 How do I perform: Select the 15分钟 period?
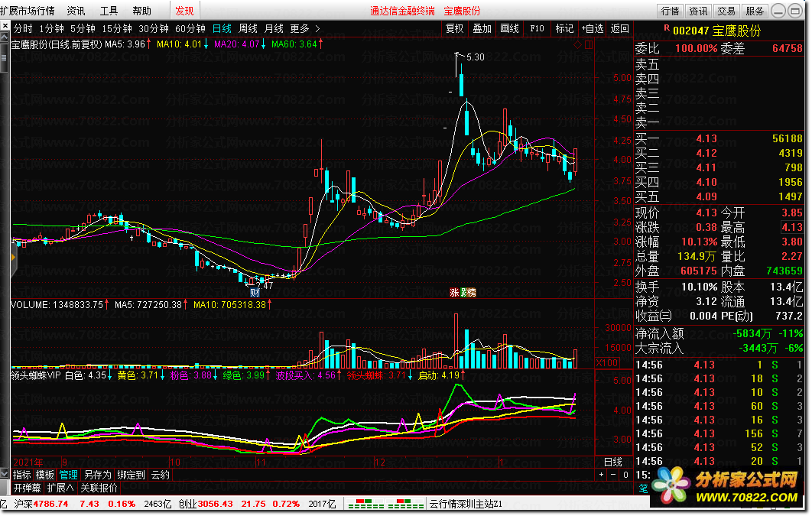pyautogui.click(x=117, y=29)
